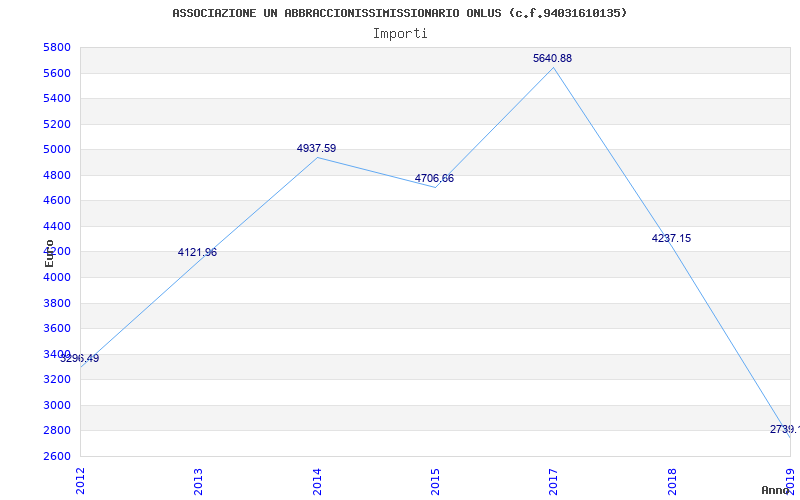Screen dimensions: 800x500
Task: Click the Anno x-axis title
Action: pos(776,490)
